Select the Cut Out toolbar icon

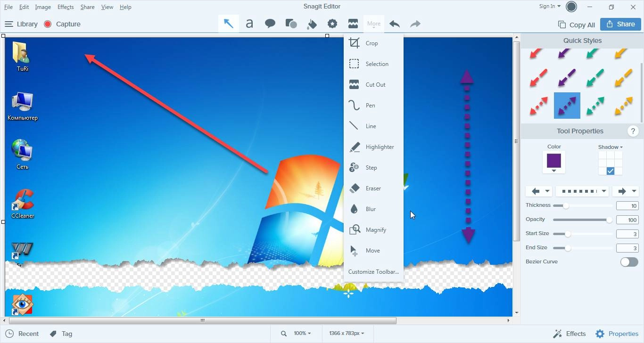coord(353,24)
